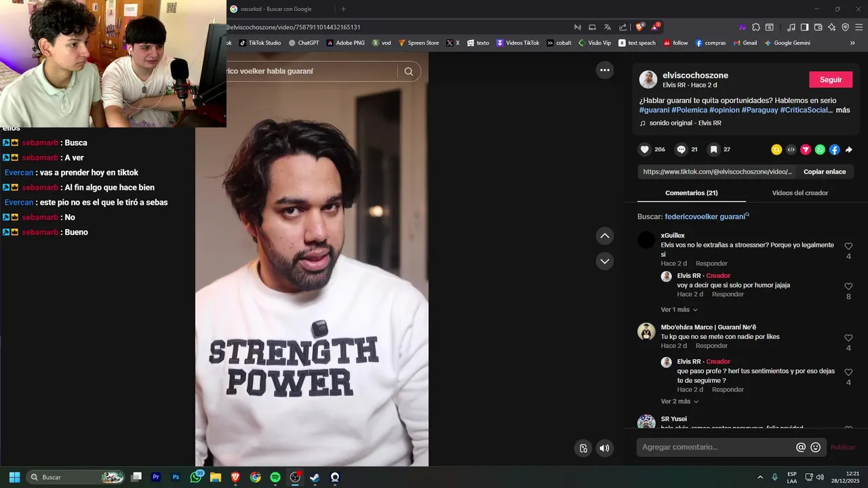Screen dimensions: 868x488
Task: Mute the video with the speaker button
Action: (604, 448)
